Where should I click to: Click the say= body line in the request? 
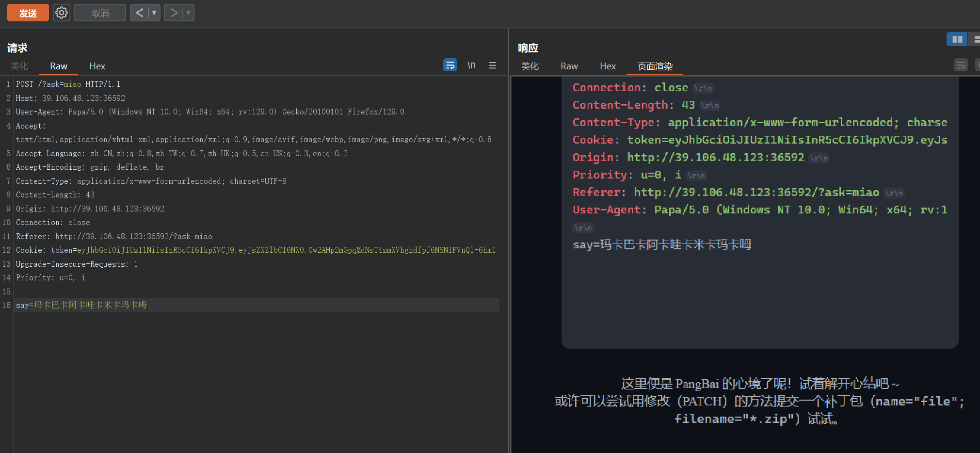pyautogui.click(x=81, y=305)
